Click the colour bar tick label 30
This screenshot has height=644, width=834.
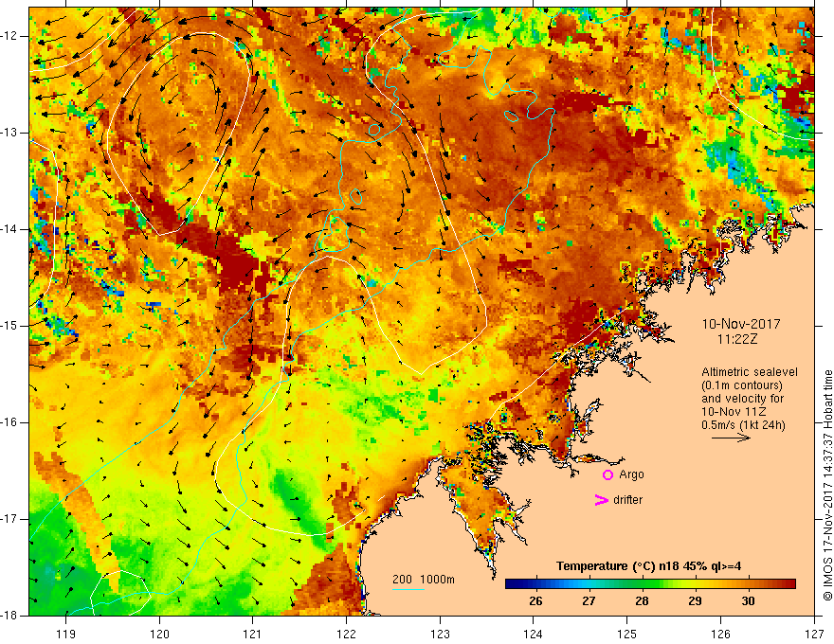(748, 601)
